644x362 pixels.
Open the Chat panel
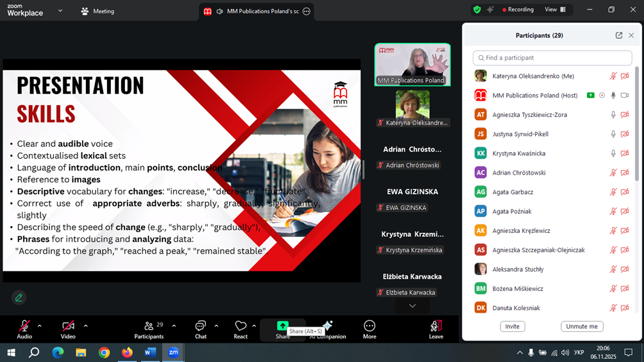[x=200, y=329]
